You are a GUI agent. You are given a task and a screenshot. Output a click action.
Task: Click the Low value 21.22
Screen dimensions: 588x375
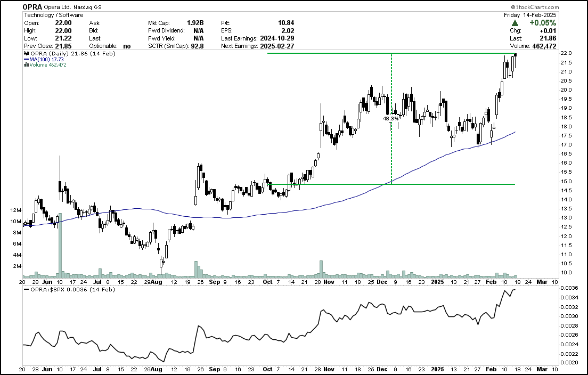(x=63, y=38)
